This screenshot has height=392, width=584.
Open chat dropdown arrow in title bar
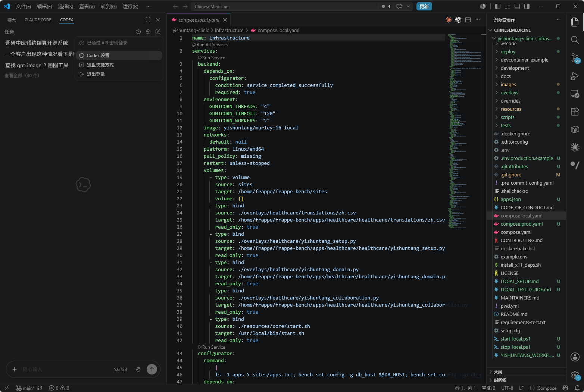[408, 6]
